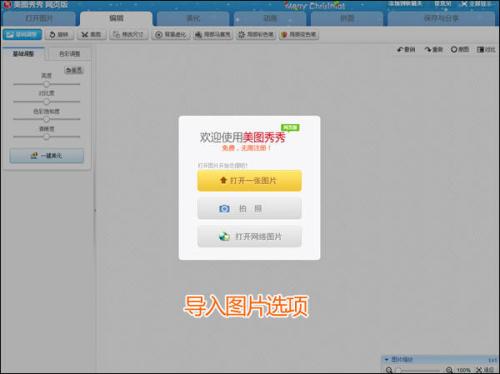Open the 打开图片 top tab
500x374 pixels.
click(38, 19)
